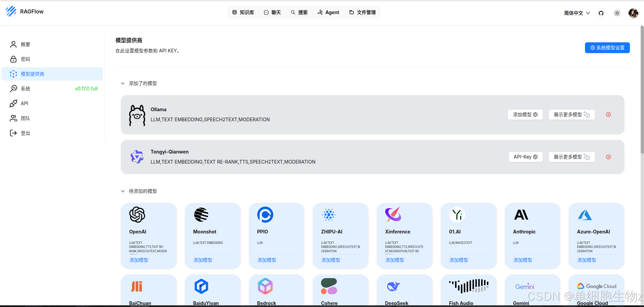
Task: Add model for Azure-OpenAI
Action: (x=587, y=260)
